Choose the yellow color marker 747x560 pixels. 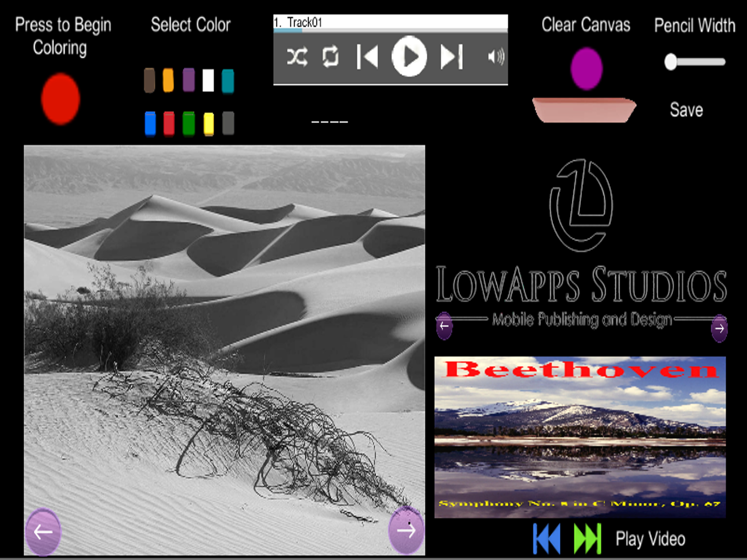[x=208, y=124]
